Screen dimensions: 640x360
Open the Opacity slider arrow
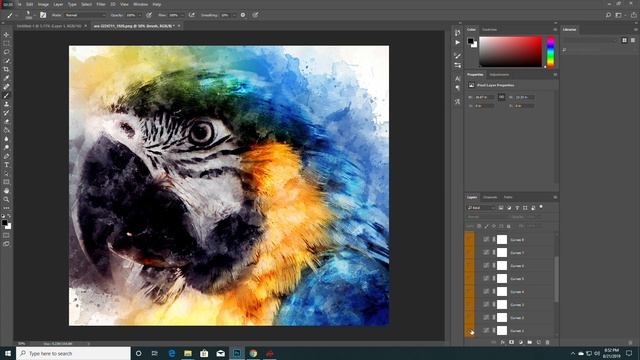coord(140,15)
